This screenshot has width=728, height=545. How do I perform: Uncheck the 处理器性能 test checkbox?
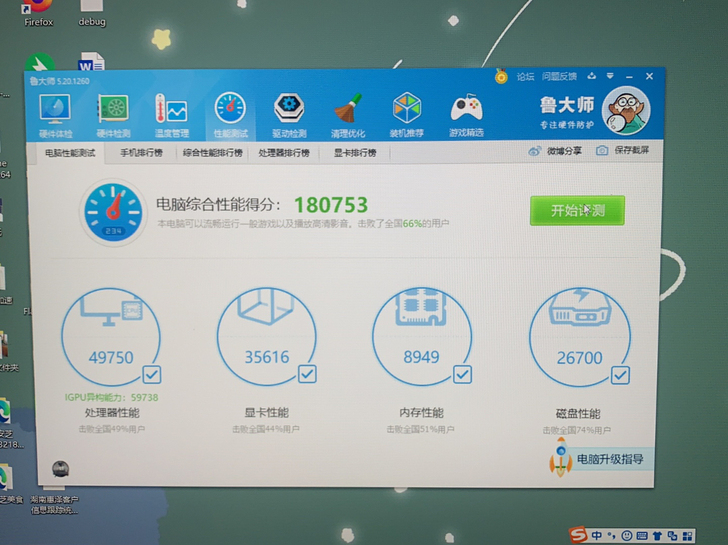[152, 374]
